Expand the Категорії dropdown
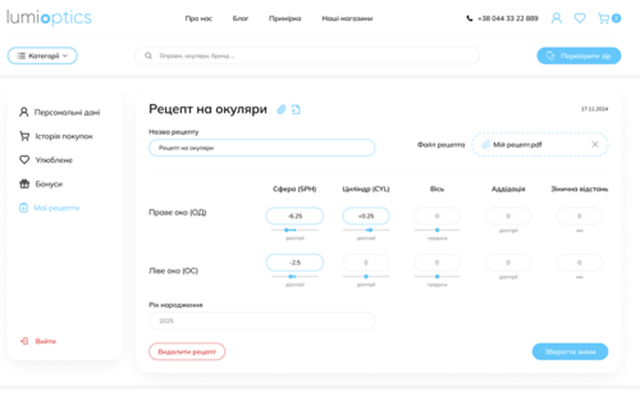Screen dimensions: 640x400 coord(42,56)
